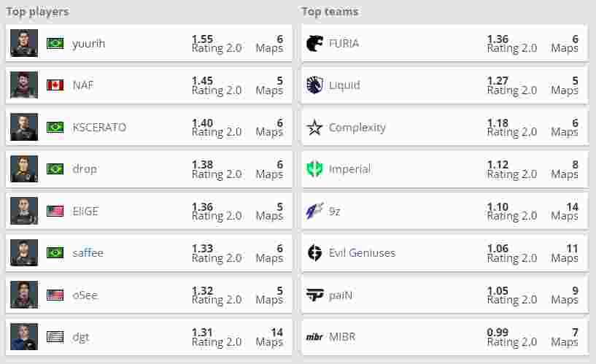
Task: Open the saffee player link
Action: [88, 252]
